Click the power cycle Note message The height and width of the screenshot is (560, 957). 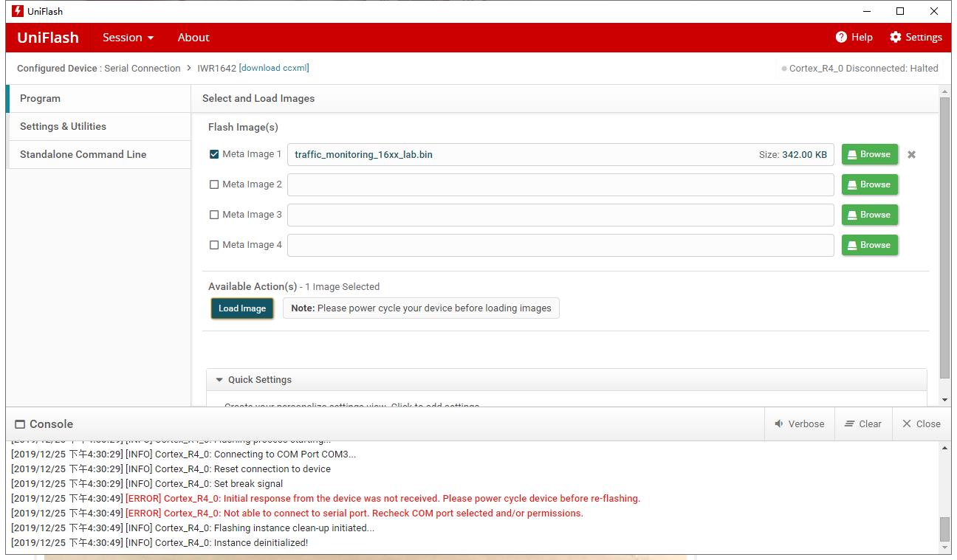tap(421, 308)
